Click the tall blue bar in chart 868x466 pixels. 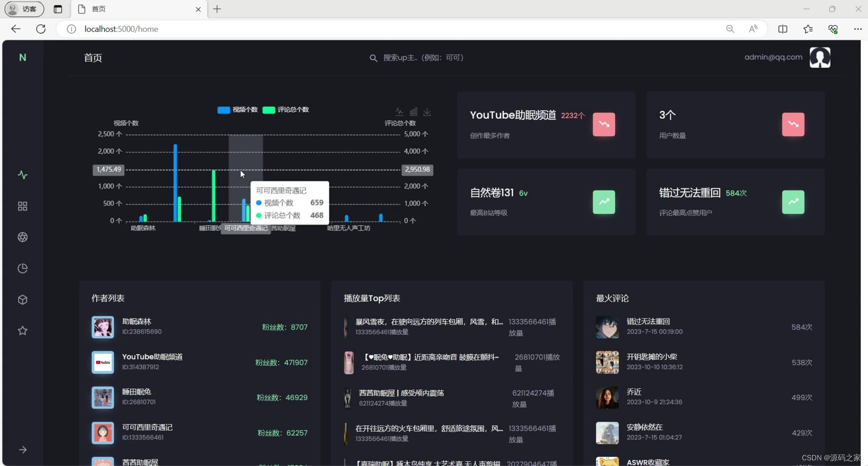(x=175, y=183)
